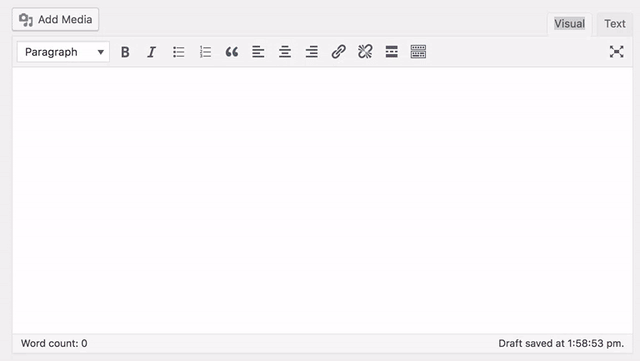Screen dimensions: 640x361
Task: Click the Word count: 0 status text
Action: coord(54,343)
